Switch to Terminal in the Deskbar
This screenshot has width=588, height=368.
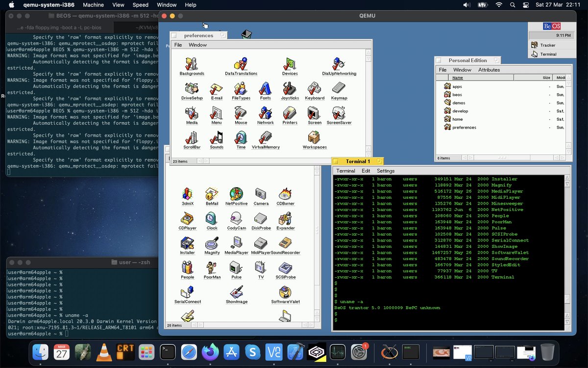552,54
